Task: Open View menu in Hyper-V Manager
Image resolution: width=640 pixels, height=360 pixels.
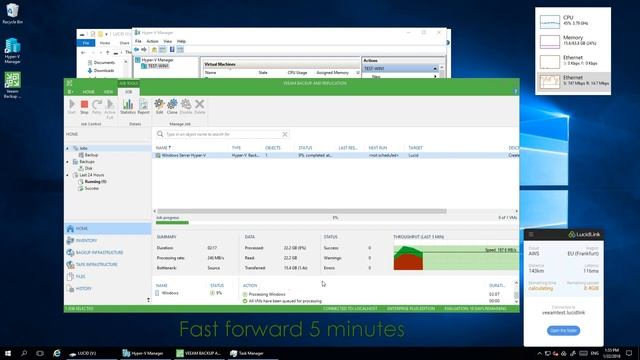Action: tap(167, 41)
